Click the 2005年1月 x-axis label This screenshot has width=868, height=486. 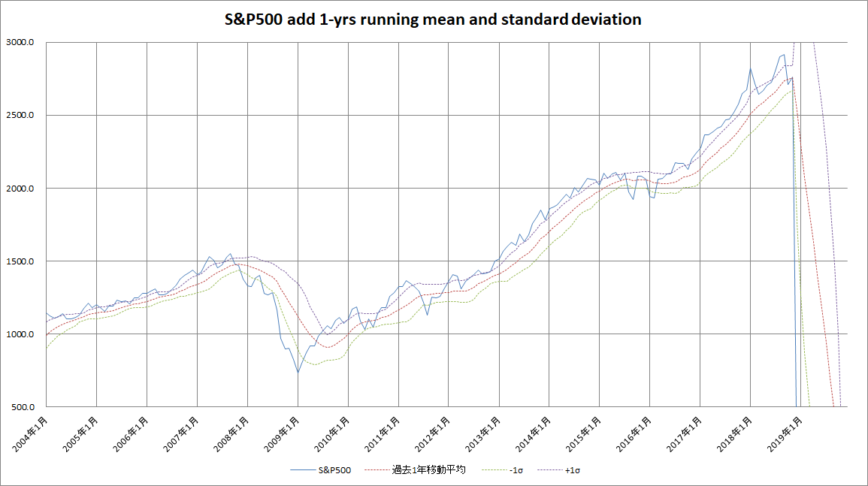[x=81, y=434]
